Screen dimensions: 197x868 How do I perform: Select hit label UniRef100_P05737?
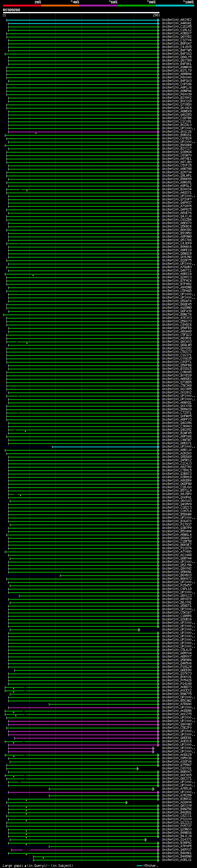coord(177,826)
